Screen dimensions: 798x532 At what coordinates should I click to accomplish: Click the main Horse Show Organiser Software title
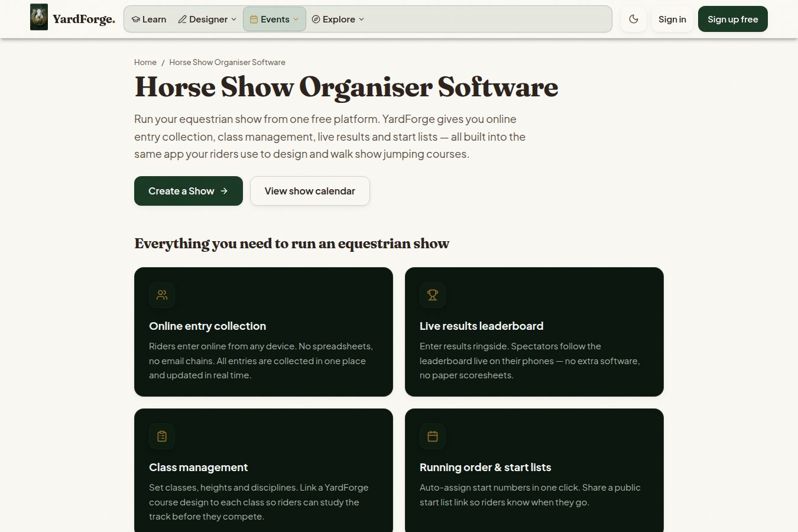pos(346,87)
